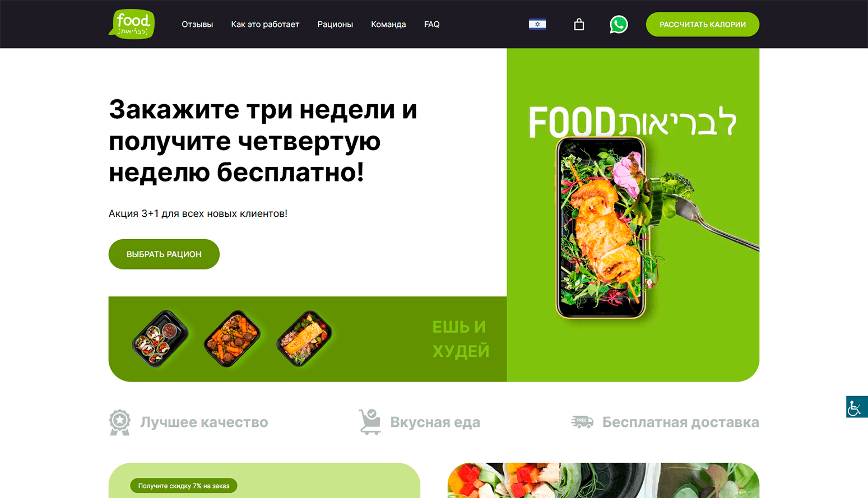The width and height of the screenshot is (868, 498).
Task: Click the food logo in header
Action: (132, 24)
